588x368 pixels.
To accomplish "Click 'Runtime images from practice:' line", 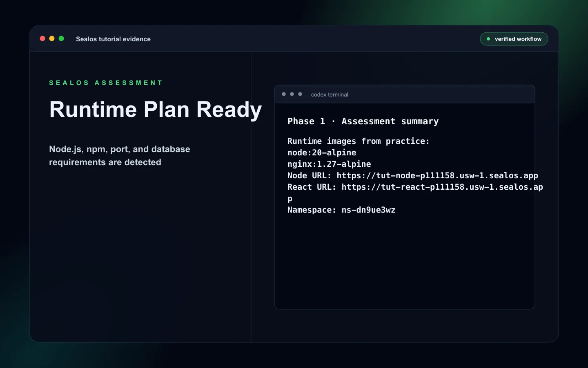I will point(359,141).
